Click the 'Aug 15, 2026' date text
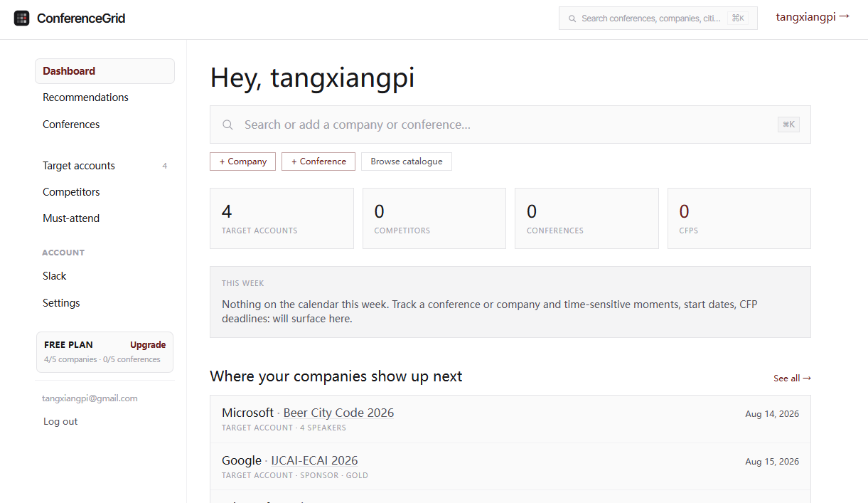 coord(772,462)
